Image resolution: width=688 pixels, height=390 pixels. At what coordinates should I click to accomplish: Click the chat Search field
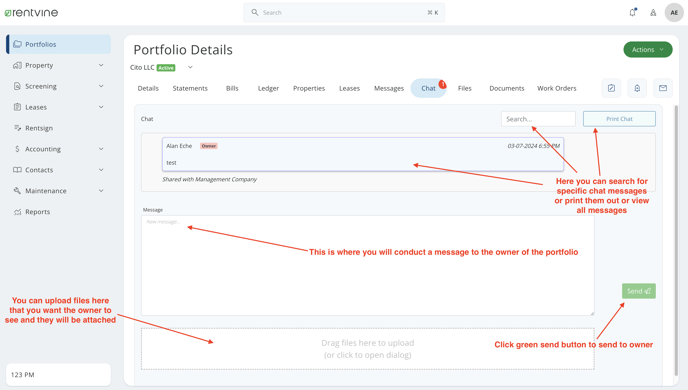538,119
